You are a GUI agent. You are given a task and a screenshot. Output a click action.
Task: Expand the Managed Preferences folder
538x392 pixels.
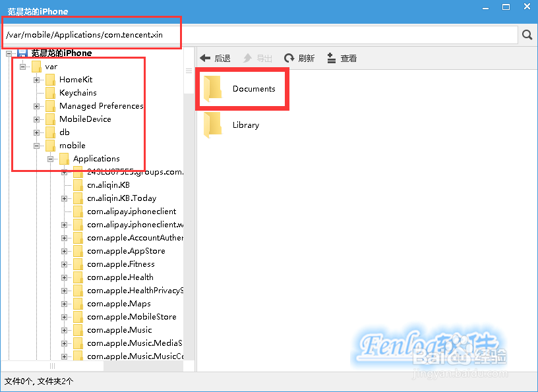pos(36,106)
